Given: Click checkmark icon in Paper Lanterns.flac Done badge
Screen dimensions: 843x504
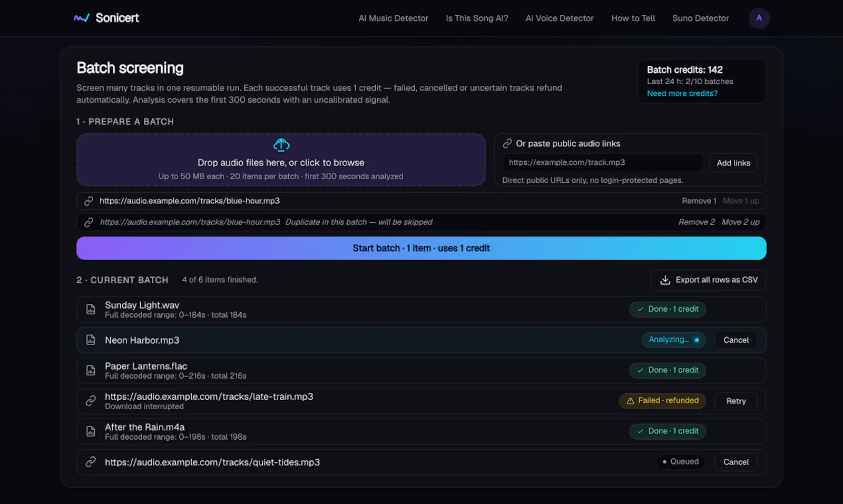Looking at the screenshot, I should click(x=640, y=371).
